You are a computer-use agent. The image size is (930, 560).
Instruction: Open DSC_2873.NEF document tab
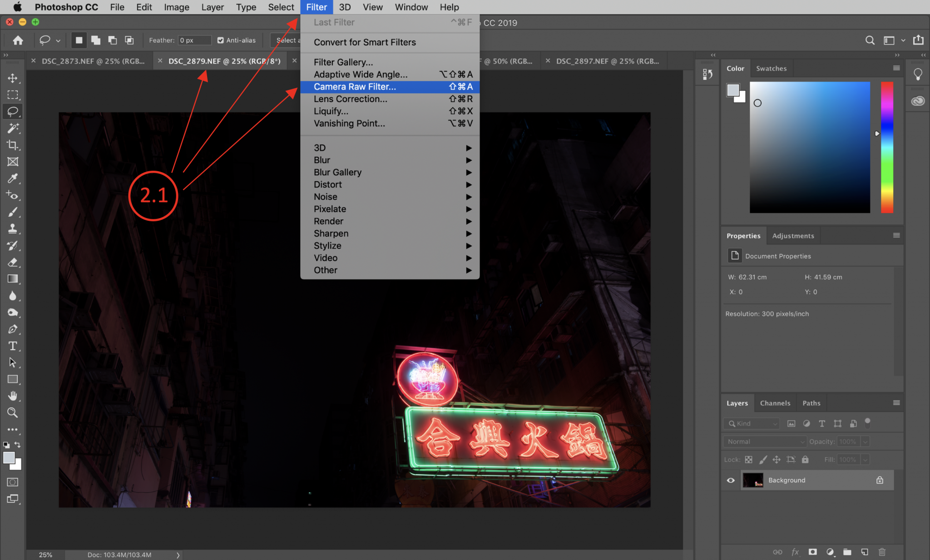pyautogui.click(x=93, y=61)
